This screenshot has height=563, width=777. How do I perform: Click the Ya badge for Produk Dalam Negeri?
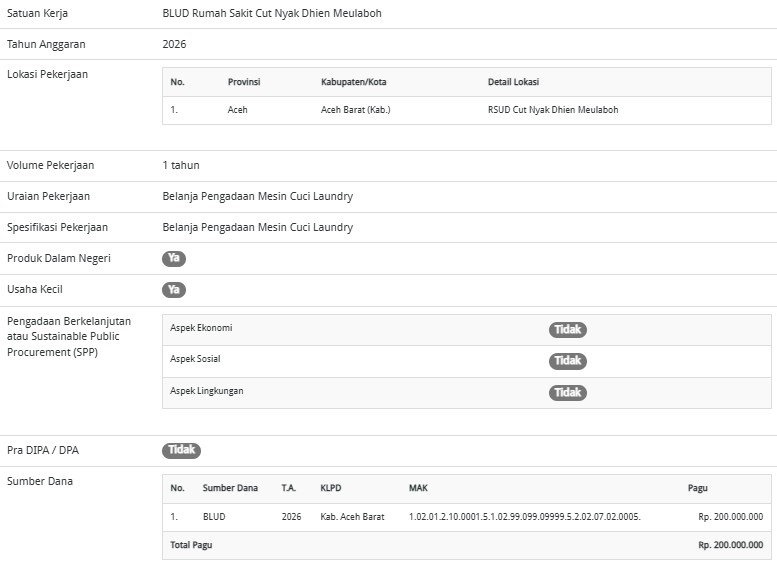[174, 258]
